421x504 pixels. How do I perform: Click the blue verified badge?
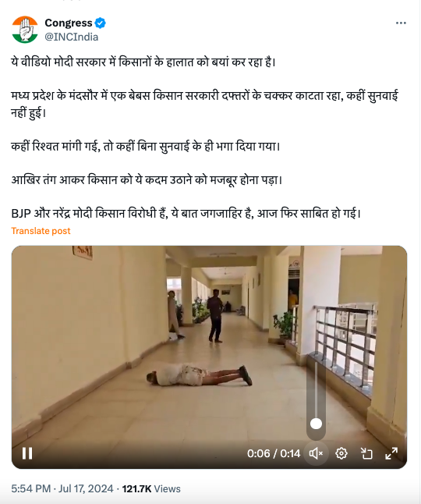click(101, 23)
